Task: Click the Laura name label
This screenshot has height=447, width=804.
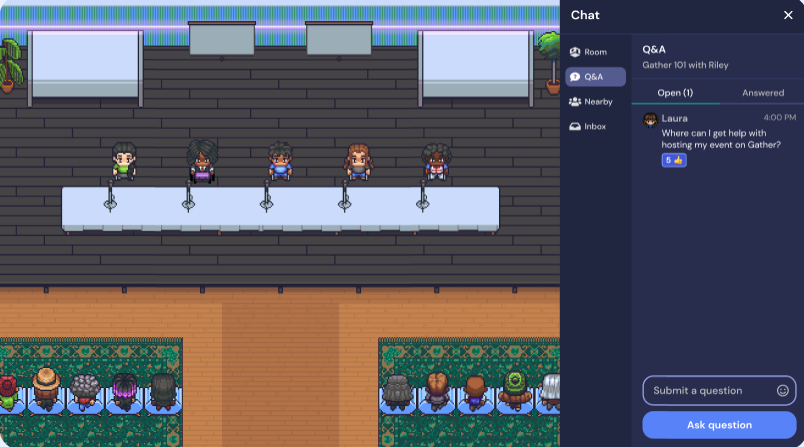Action: (674, 118)
